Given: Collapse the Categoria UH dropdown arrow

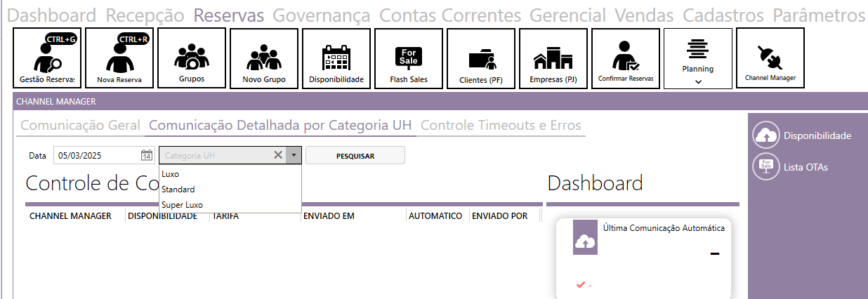Looking at the screenshot, I should pyautogui.click(x=294, y=155).
